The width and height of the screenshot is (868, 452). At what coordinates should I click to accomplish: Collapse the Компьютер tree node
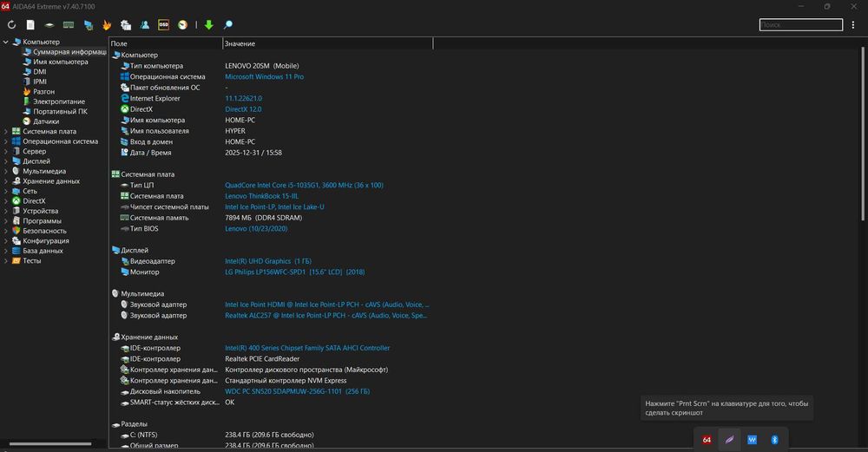point(6,42)
